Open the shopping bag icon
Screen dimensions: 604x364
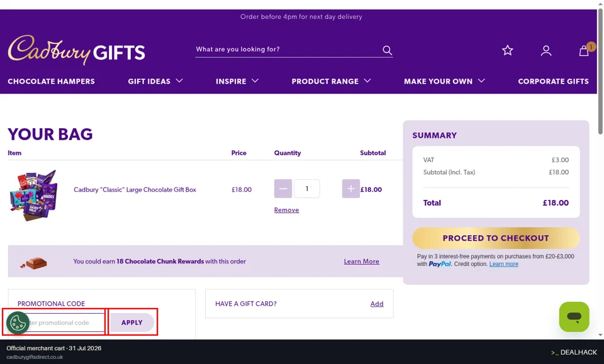coord(584,50)
